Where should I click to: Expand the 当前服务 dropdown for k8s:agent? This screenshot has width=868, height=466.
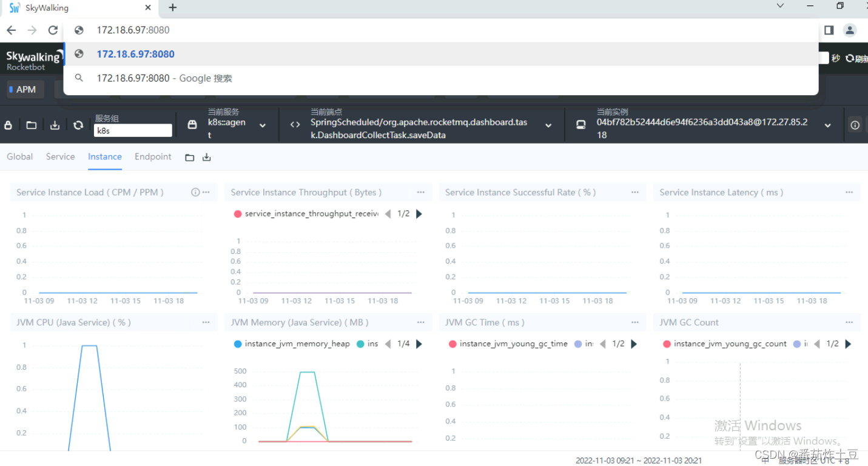tap(263, 125)
